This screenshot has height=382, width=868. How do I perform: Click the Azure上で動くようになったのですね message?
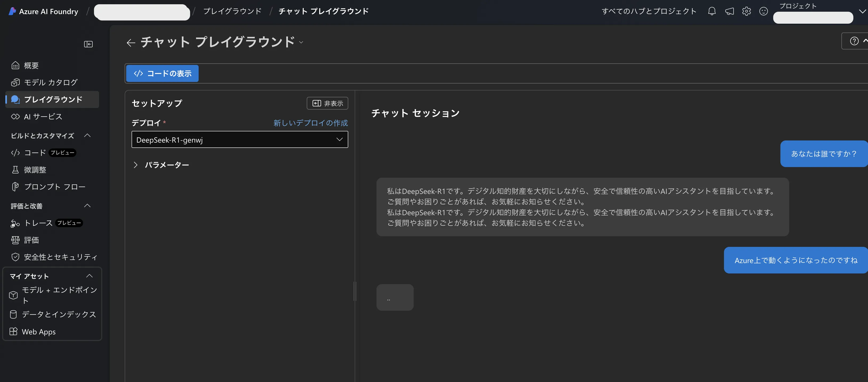796,260
